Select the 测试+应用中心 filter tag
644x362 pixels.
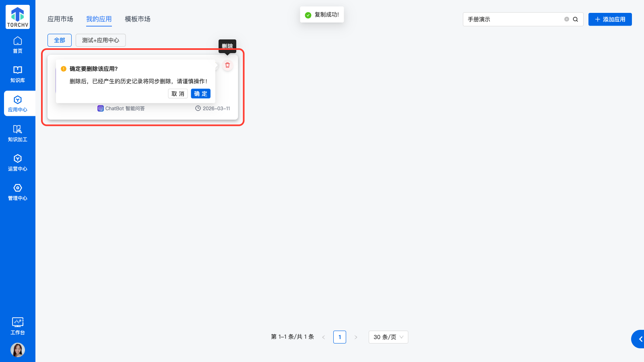coord(101,40)
